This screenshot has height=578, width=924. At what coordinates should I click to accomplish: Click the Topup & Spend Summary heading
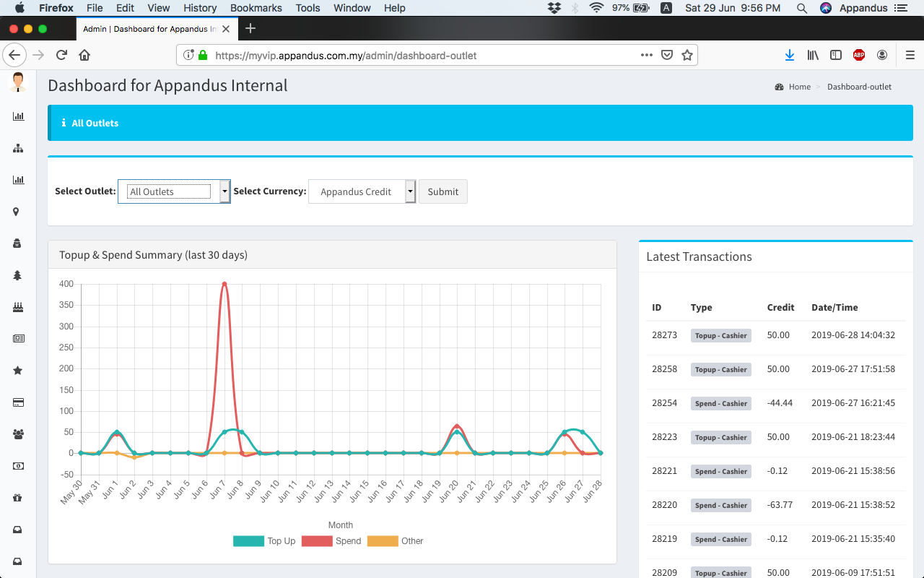(153, 255)
